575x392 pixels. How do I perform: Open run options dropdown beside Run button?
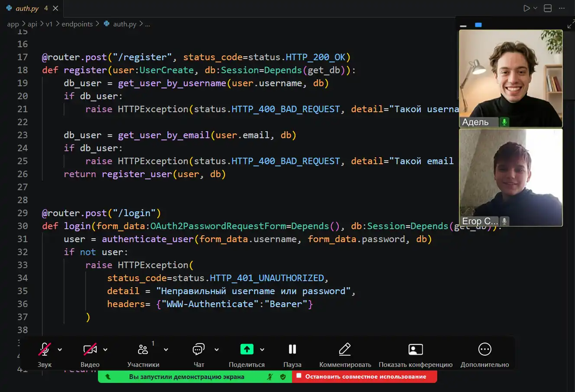pyautogui.click(x=535, y=8)
